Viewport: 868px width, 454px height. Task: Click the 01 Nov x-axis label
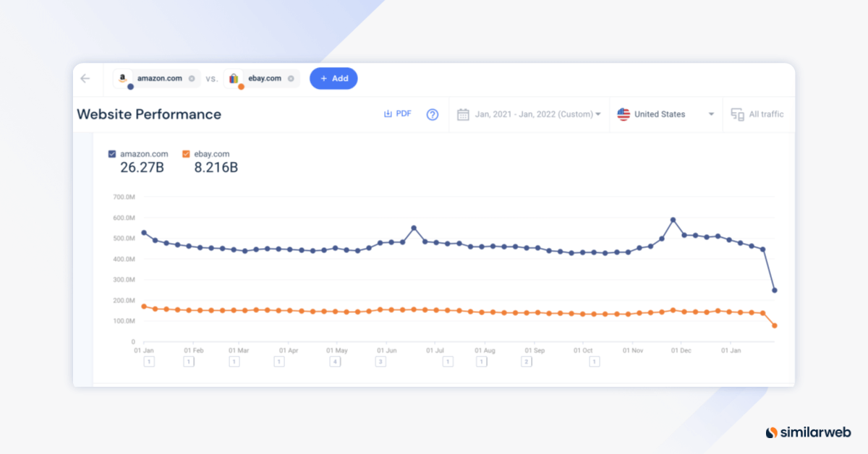tap(633, 351)
